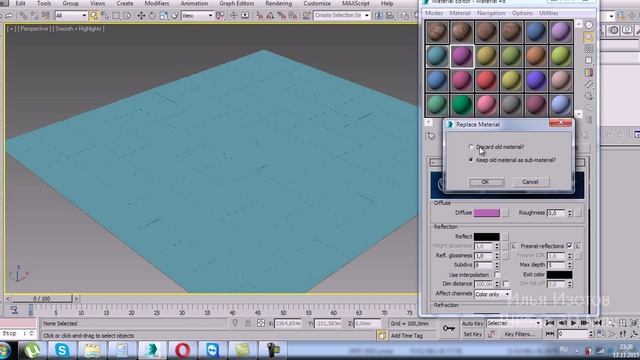Click the Reflect map slot button
Screen dimensions: 640x360
coord(505,236)
